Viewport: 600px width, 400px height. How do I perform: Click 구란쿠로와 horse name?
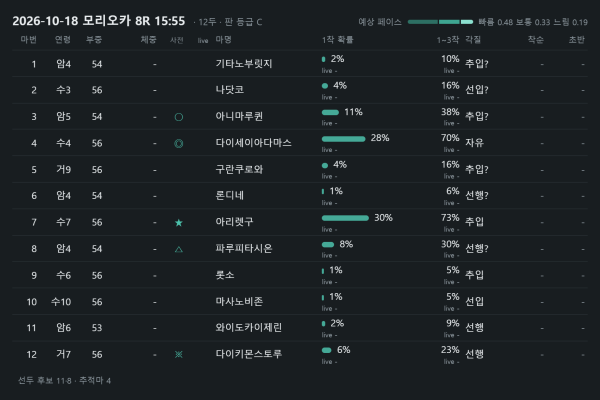[x=239, y=169]
